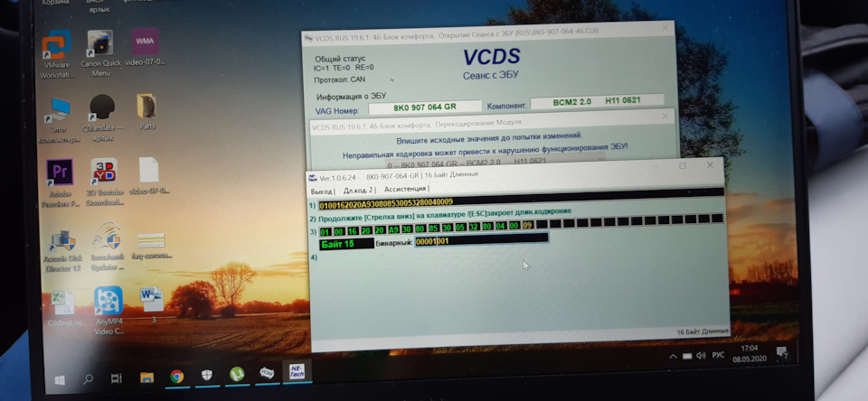Click the Бинарный binary input field
868x401 pixels.
[482, 239]
